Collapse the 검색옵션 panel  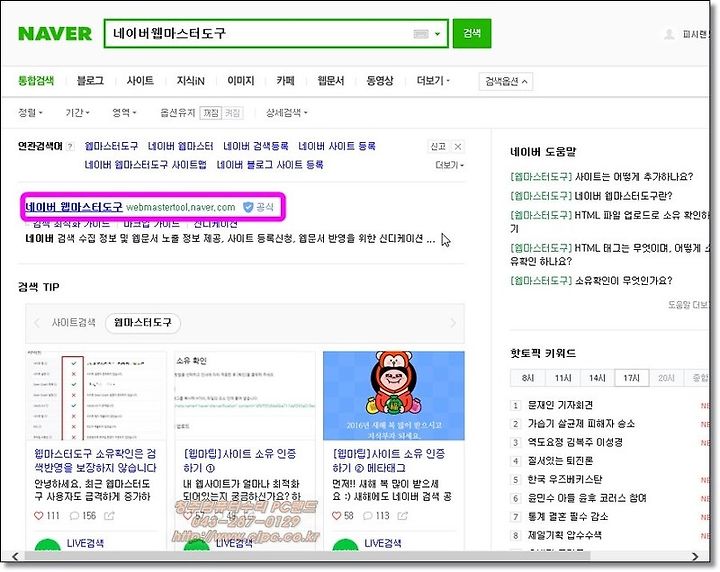pyautogui.click(x=506, y=82)
